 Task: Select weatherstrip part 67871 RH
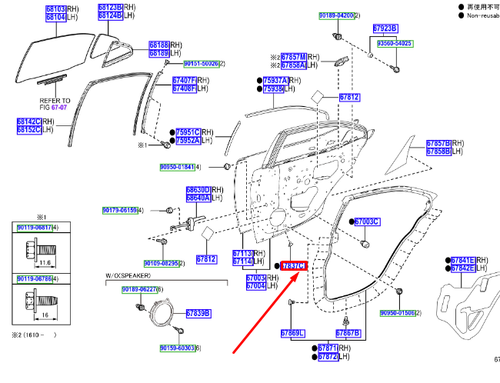[x=328, y=348]
